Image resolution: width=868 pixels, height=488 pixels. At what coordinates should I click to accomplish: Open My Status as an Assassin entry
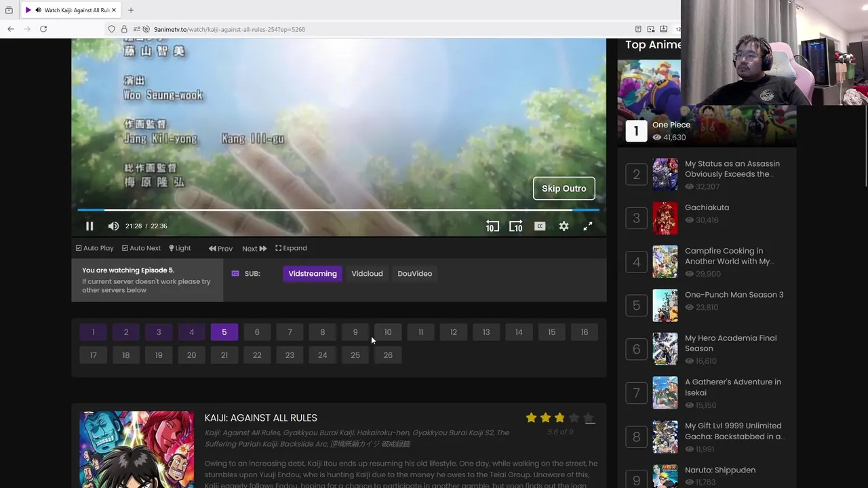coord(732,169)
